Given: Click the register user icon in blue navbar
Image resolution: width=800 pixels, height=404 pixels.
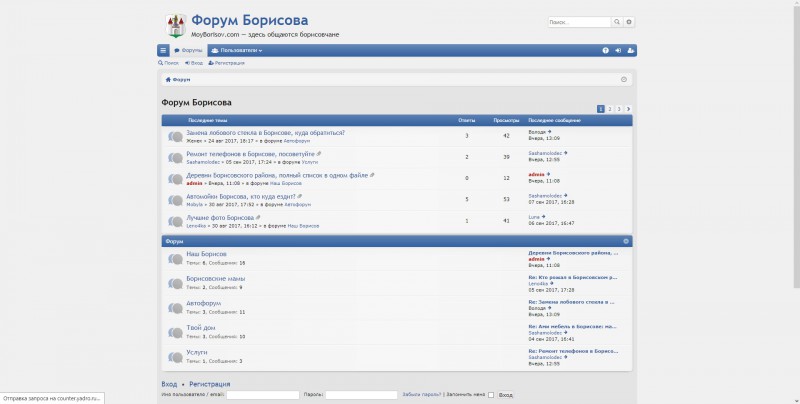Looking at the screenshot, I should coord(631,50).
